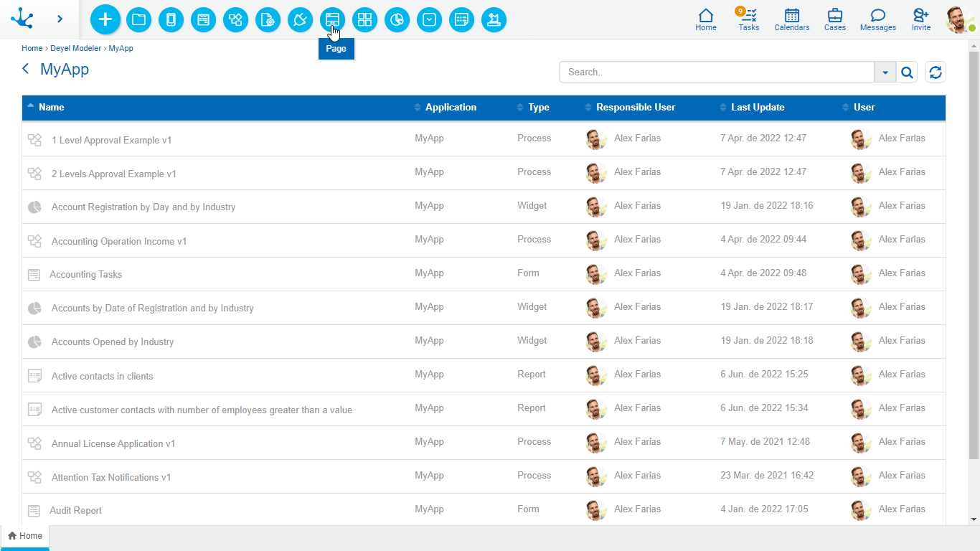Click responsible user avatar in Accounting Tasks row
This screenshot has width=980, height=551.
click(x=596, y=274)
